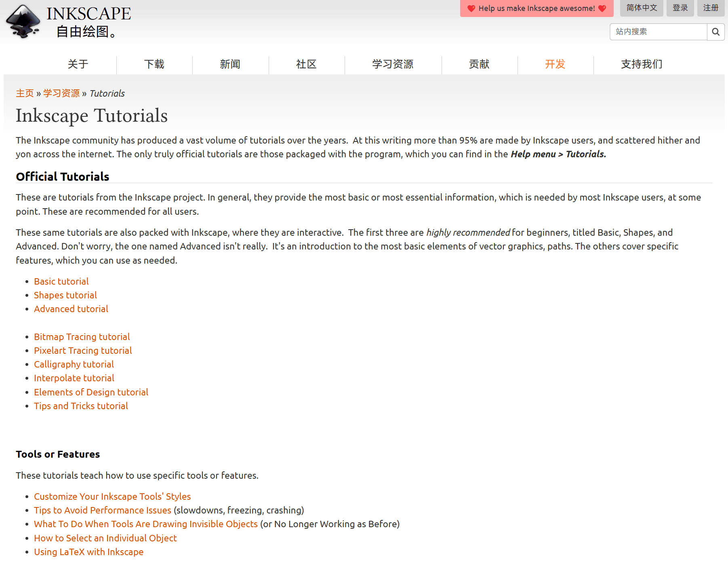Open the 简体中文 language selector
Viewport: 728px width, 564px height.
[x=642, y=8]
